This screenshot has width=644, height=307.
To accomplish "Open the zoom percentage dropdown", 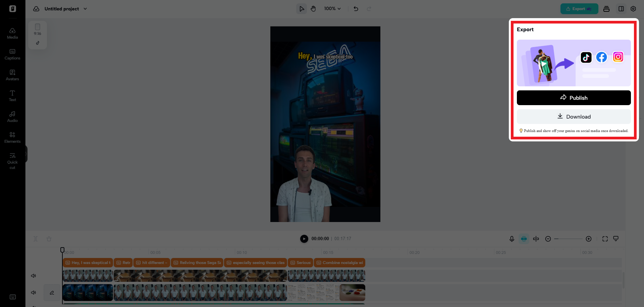I will pyautogui.click(x=332, y=8).
